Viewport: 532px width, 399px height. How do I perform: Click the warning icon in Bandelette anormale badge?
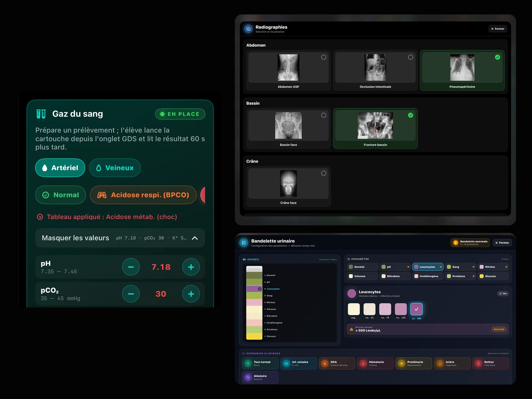pyautogui.click(x=456, y=243)
